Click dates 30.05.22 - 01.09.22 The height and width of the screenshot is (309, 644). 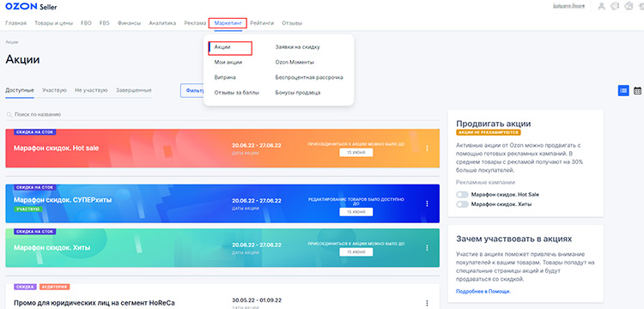pyautogui.click(x=257, y=300)
